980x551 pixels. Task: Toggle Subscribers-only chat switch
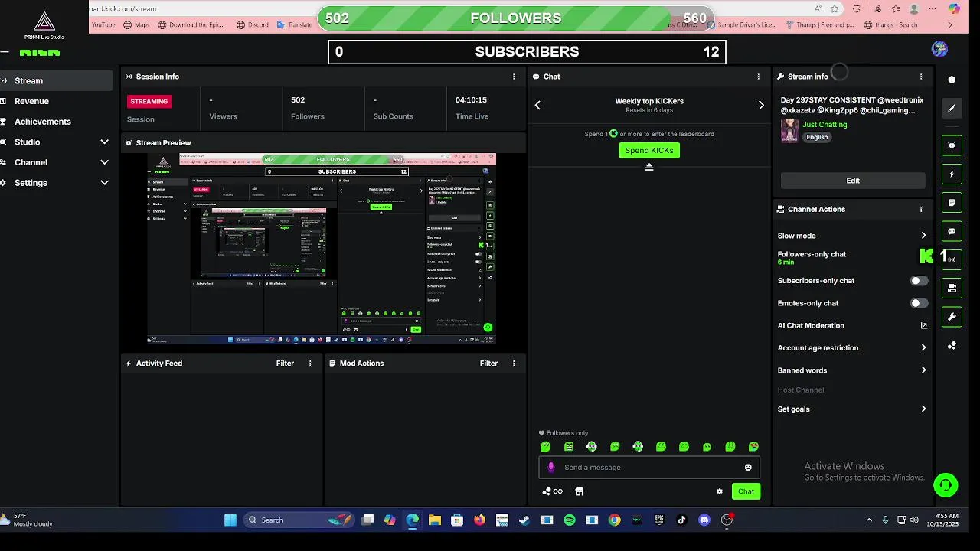(x=919, y=281)
